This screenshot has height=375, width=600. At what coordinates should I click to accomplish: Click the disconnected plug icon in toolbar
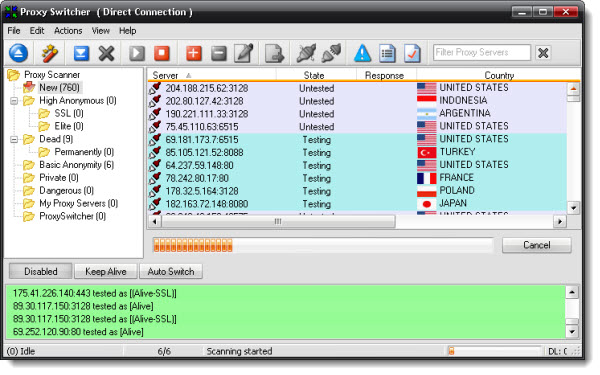306,53
